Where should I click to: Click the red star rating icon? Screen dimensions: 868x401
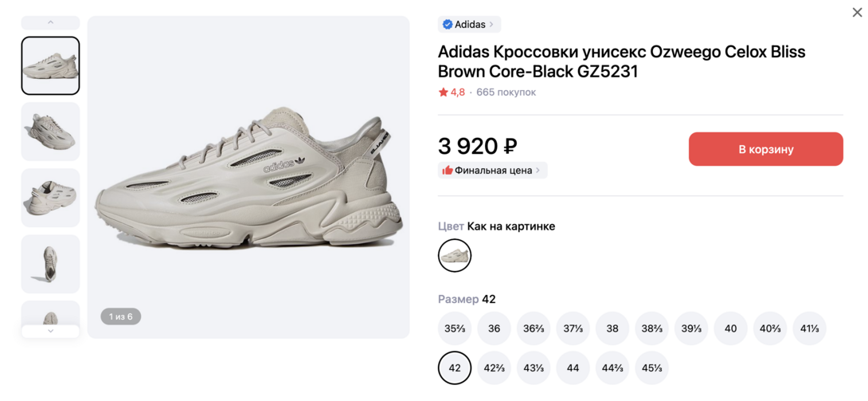point(444,92)
